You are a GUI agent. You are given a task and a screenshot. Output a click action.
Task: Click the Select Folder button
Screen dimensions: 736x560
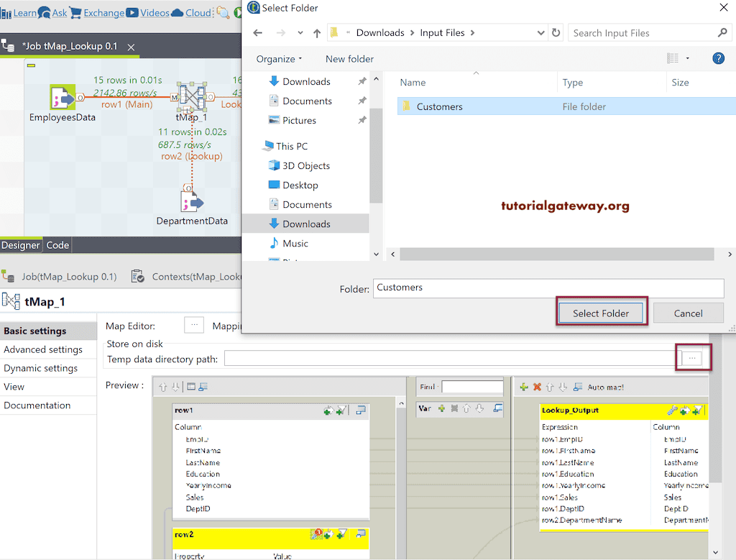(x=601, y=313)
